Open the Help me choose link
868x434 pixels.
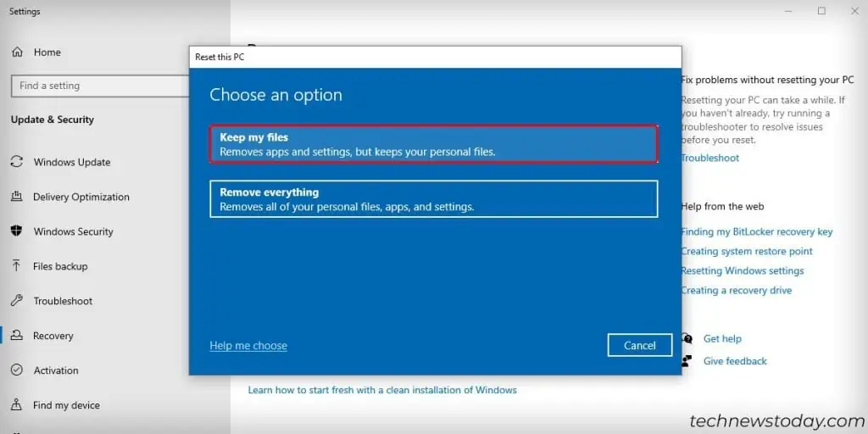[248, 346]
